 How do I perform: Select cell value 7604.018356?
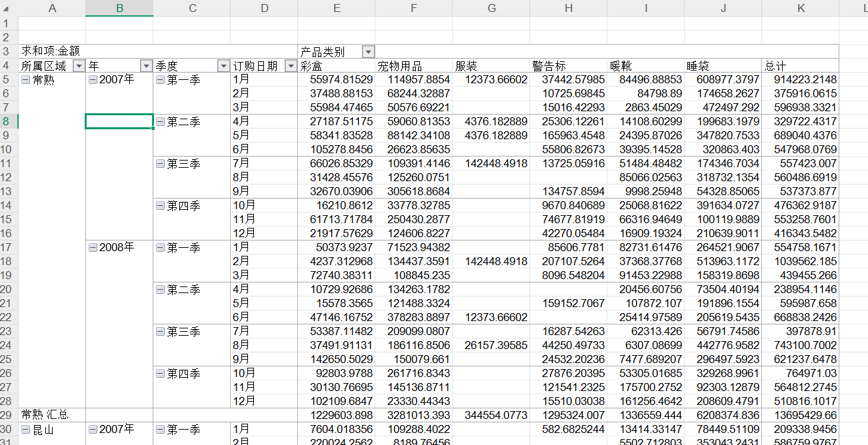[337, 429]
